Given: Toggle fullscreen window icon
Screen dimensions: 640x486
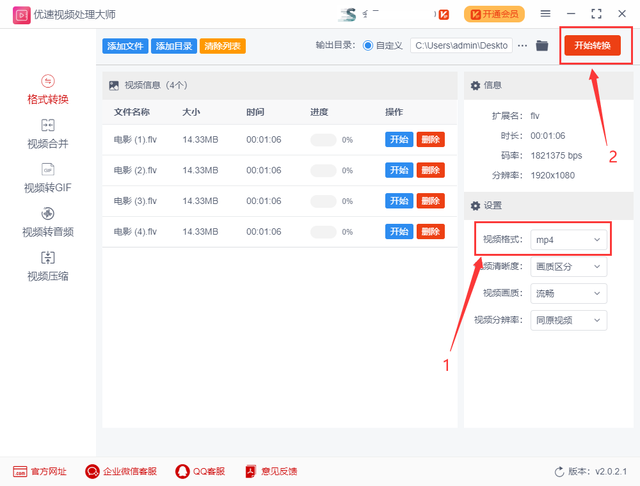Looking at the screenshot, I should click(596, 14).
